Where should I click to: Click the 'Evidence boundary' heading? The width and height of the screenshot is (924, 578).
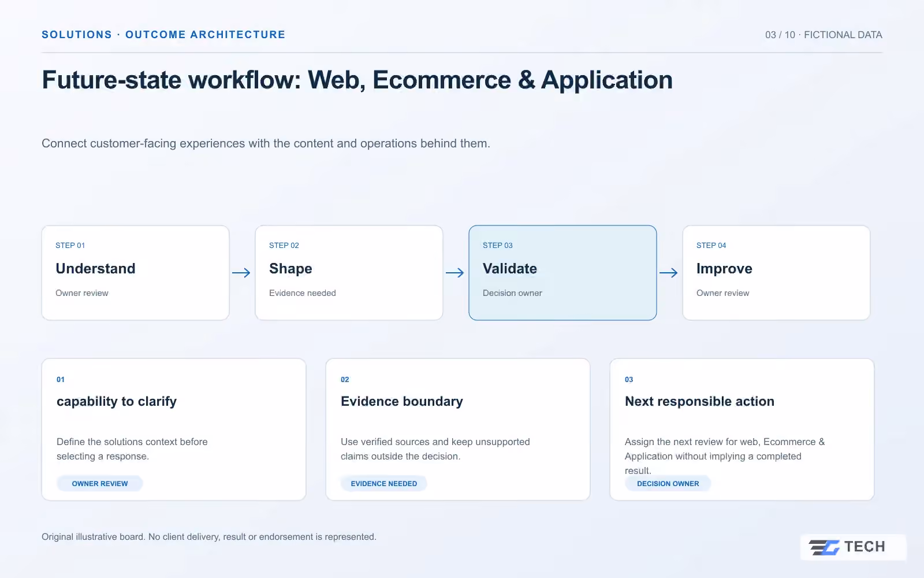coord(402,402)
